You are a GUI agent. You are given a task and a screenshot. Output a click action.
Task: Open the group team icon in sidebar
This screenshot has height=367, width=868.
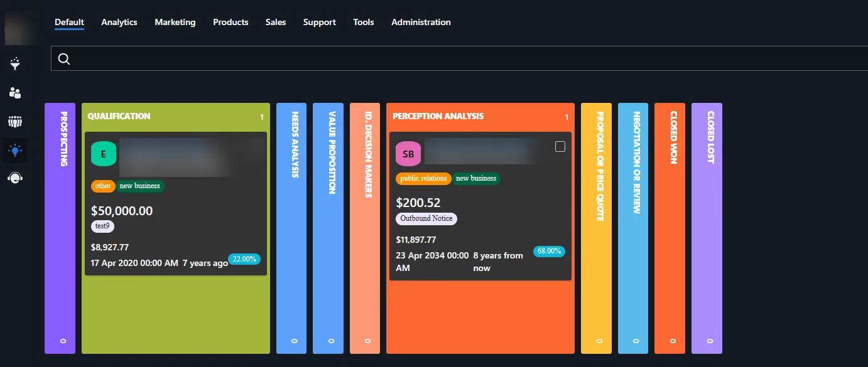pos(16,121)
